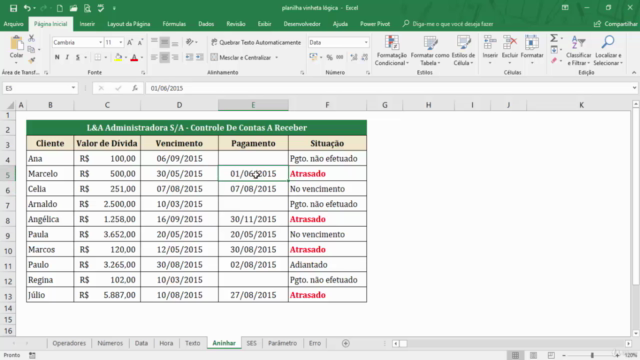Click the Colar (paste) icon
Viewport: 640px width, 360px height.
(16, 43)
